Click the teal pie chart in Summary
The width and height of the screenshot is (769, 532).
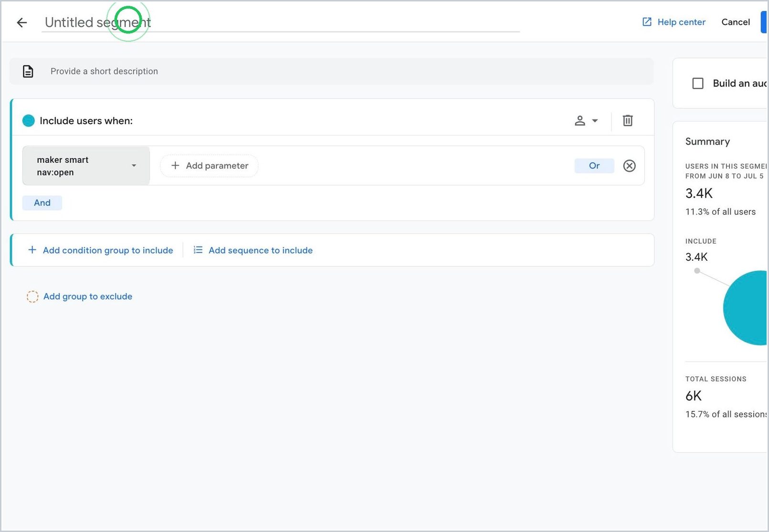[746, 308]
